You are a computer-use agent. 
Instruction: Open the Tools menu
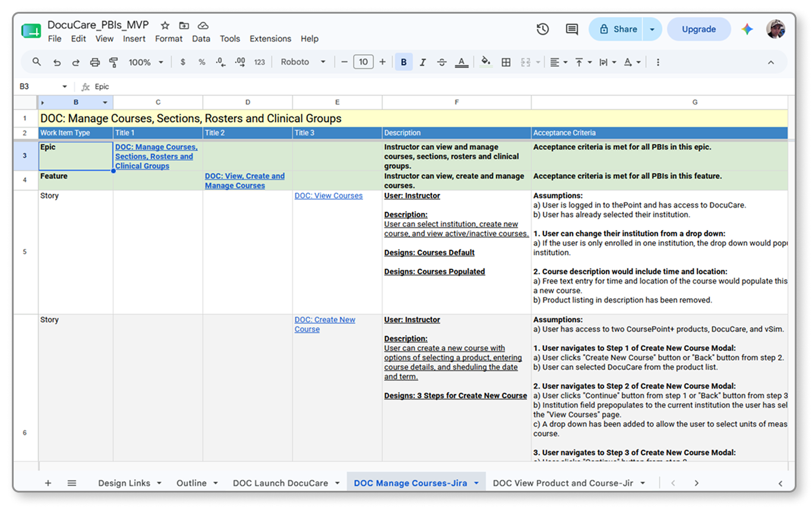point(230,39)
